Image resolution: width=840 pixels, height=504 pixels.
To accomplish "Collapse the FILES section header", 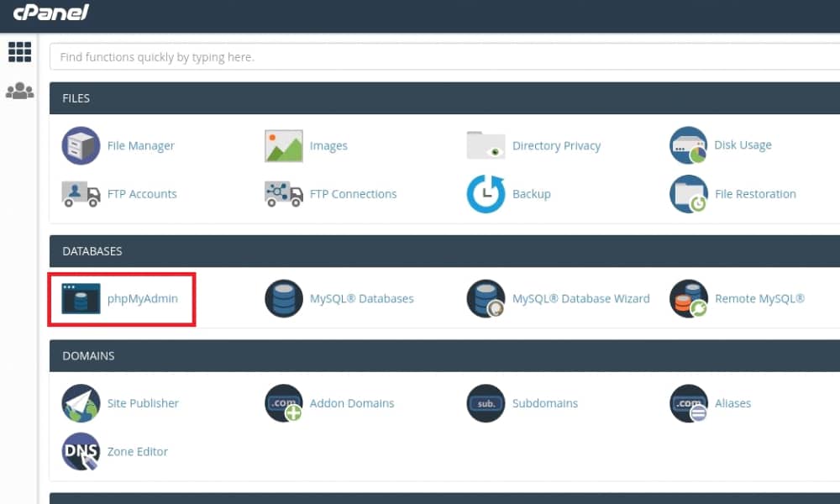I will [444, 98].
